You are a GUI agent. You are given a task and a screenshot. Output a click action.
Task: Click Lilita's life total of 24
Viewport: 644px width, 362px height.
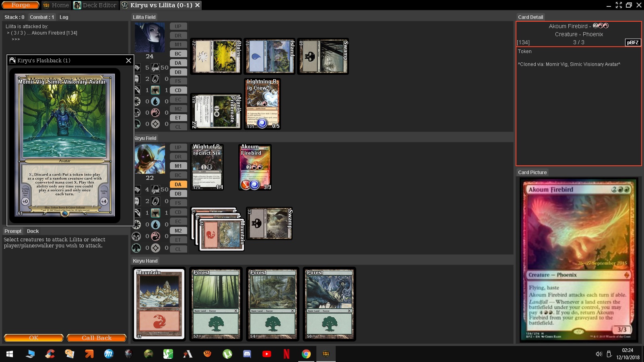[x=150, y=56]
